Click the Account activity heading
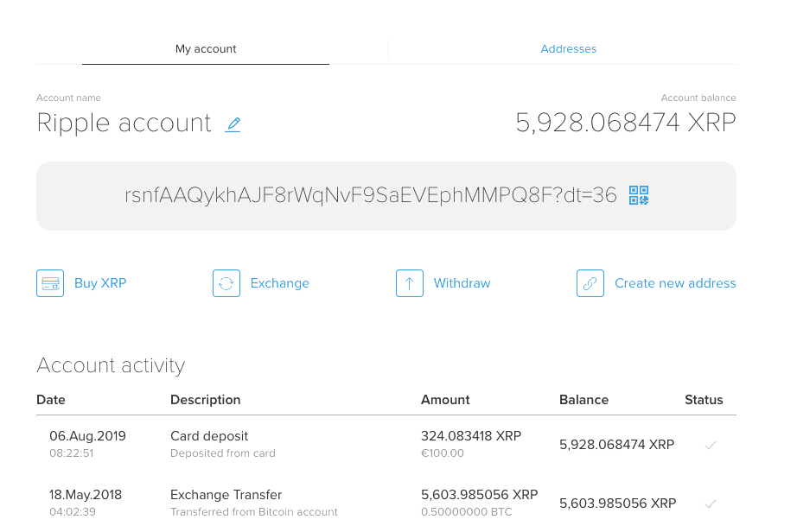797x532 pixels. coord(111,365)
